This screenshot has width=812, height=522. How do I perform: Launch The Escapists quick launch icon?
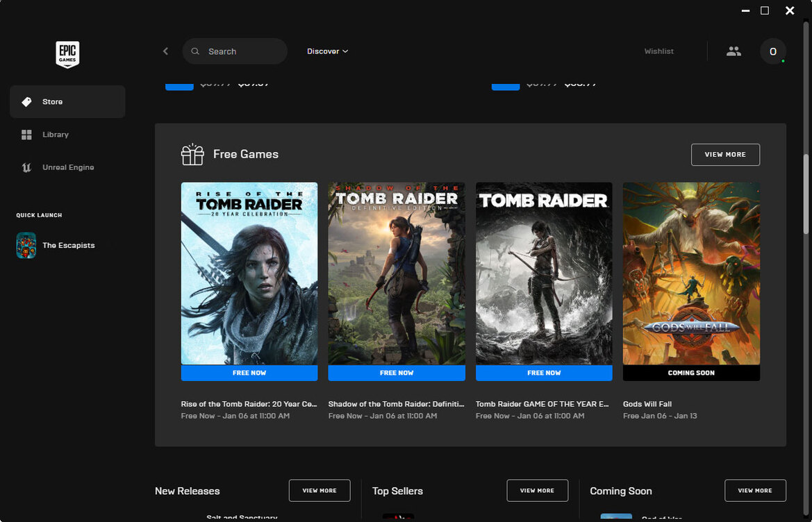click(x=26, y=245)
